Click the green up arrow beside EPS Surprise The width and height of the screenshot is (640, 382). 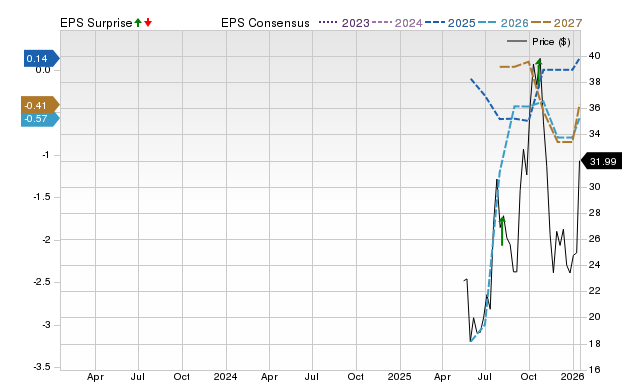138,23
